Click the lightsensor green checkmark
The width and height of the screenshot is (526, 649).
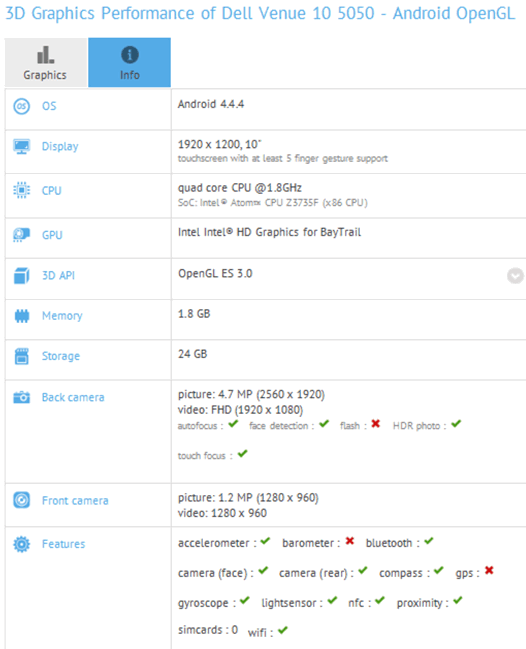[x=332, y=601]
